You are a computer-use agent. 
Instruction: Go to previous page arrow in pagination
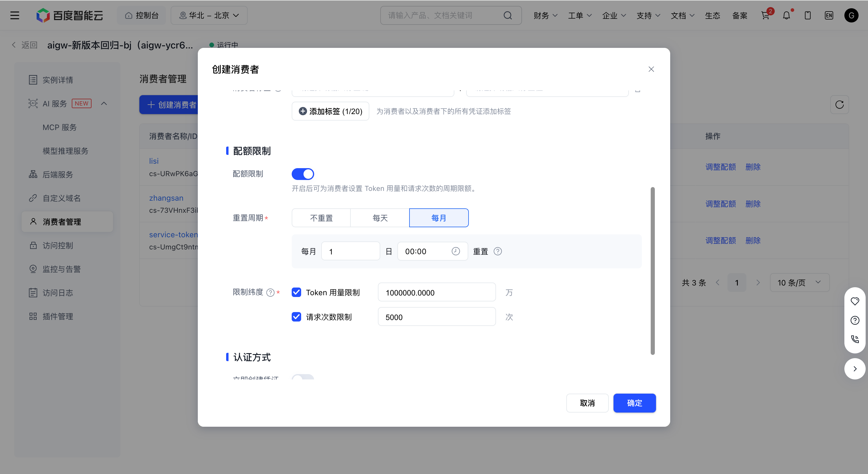[x=717, y=283]
